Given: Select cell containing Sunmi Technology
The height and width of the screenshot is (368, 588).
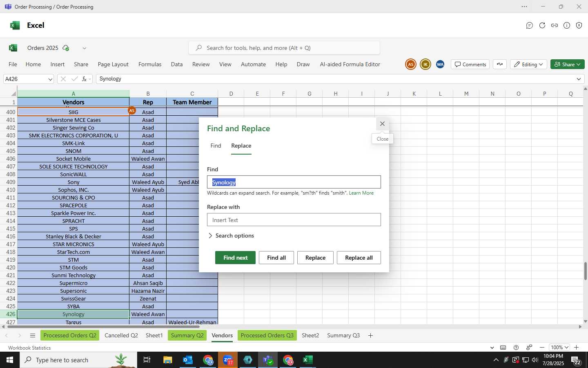Looking at the screenshot, I should 73,275.
